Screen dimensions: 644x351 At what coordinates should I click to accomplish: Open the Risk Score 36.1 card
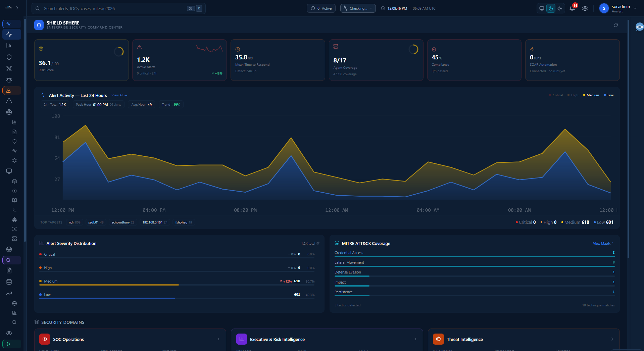coord(82,60)
